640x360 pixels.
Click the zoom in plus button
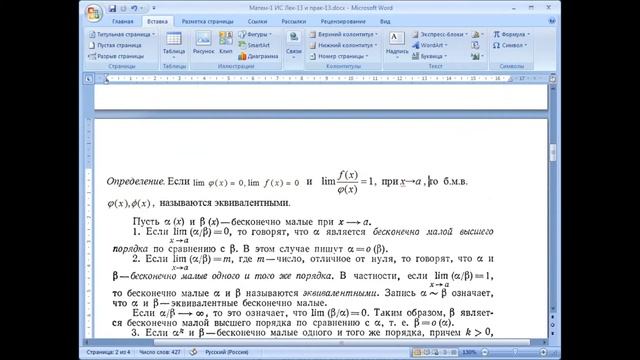tap(543, 352)
